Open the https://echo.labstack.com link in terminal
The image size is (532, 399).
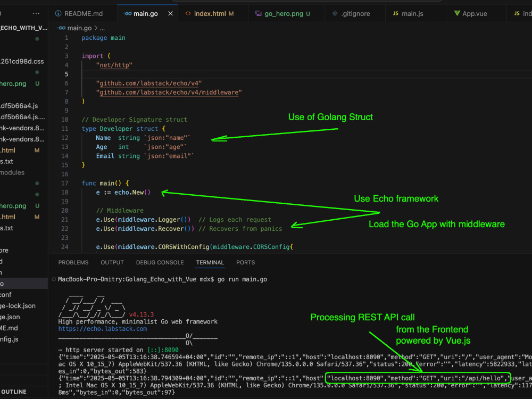(103, 329)
